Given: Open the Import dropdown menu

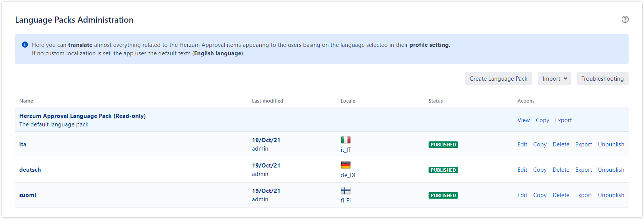Looking at the screenshot, I should tap(554, 79).
